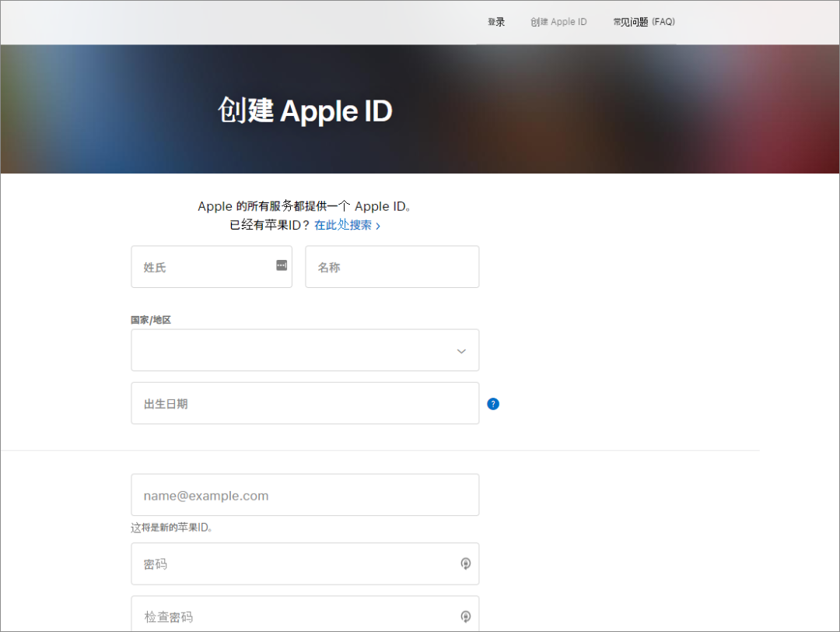Focus the 姓氏 last name field

pyautogui.click(x=202, y=266)
